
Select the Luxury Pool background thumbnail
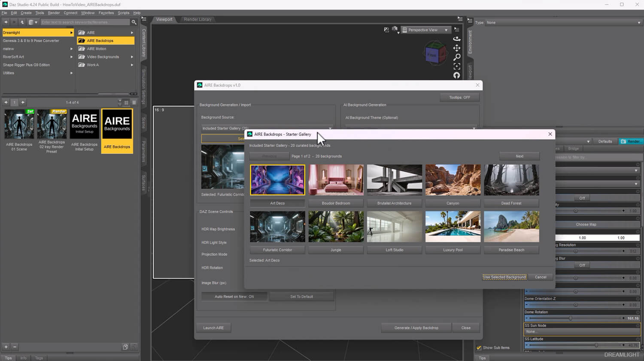pyautogui.click(x=453, y=227)
